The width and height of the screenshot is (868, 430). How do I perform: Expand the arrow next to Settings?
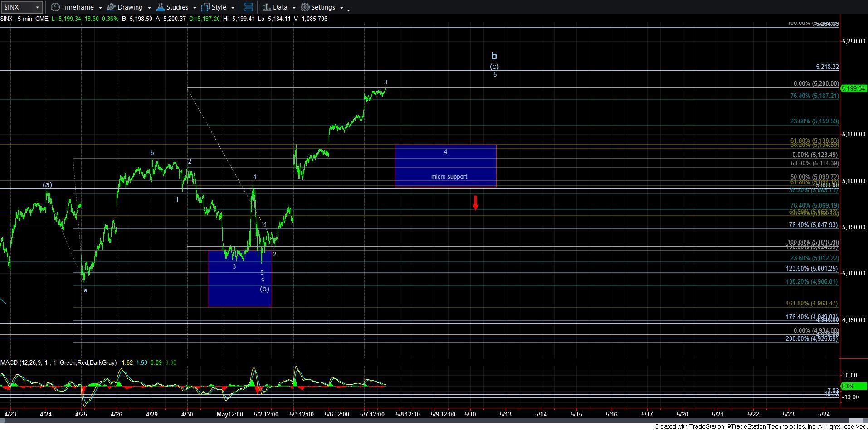[341, 8]
